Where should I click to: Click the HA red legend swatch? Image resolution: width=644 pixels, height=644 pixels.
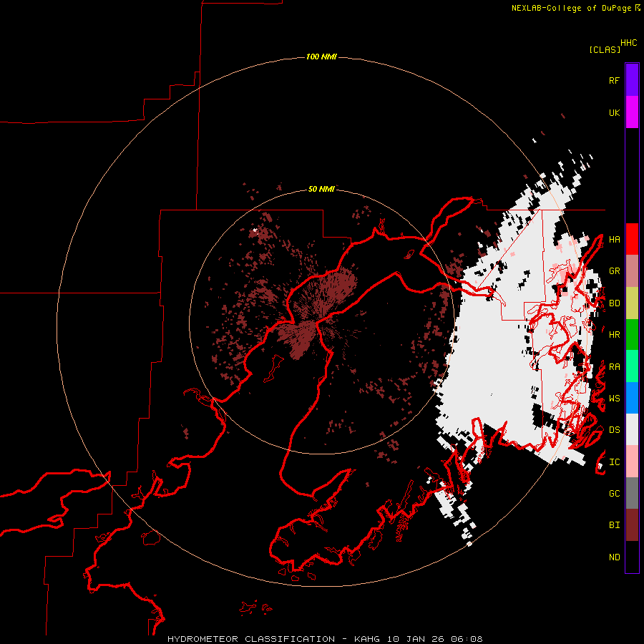pos(632,239)
